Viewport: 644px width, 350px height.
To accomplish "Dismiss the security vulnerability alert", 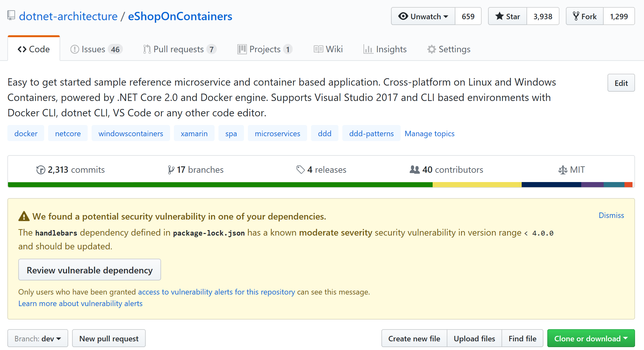I will pyautogui.click(x=611, y=215).
